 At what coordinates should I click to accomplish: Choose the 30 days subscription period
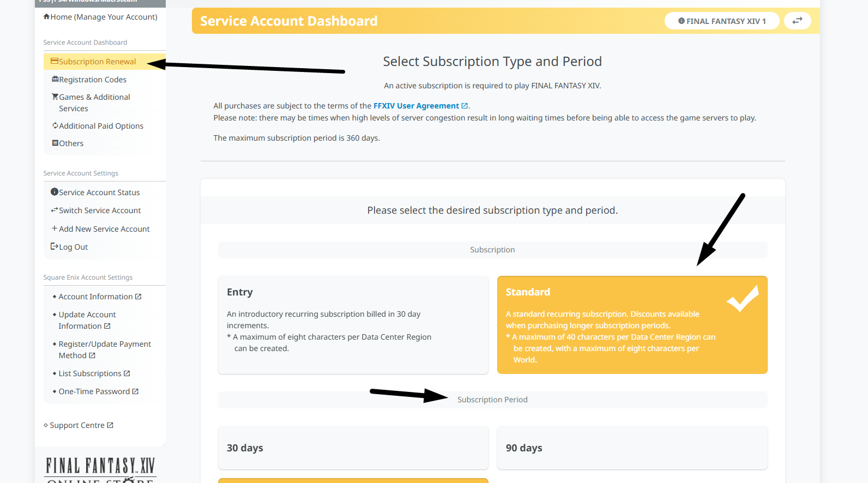pyautogui.click(x=353, y=448)
